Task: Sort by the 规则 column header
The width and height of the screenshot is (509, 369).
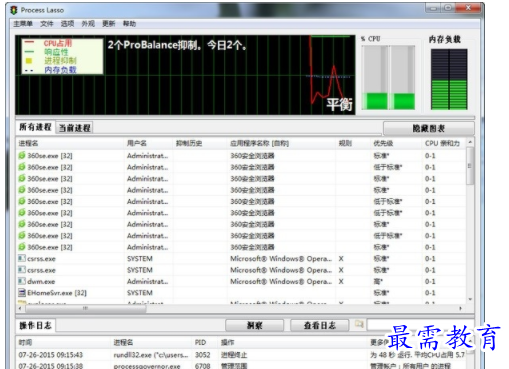Action: pos(353,143)
